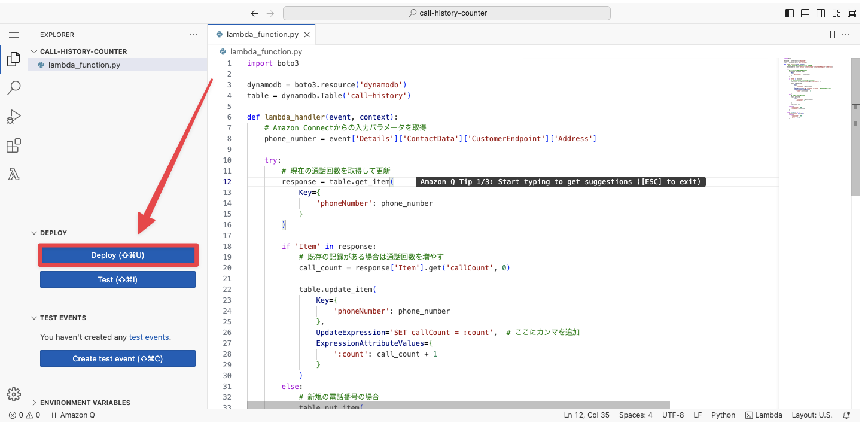Open the Run and Debug view

tap(13, 117)
